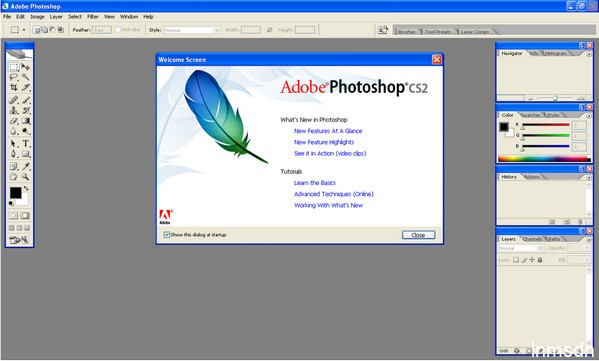Select the Move tool
Image resolution: width=599 pixels, height=361 pixels.
click(25, 67)
